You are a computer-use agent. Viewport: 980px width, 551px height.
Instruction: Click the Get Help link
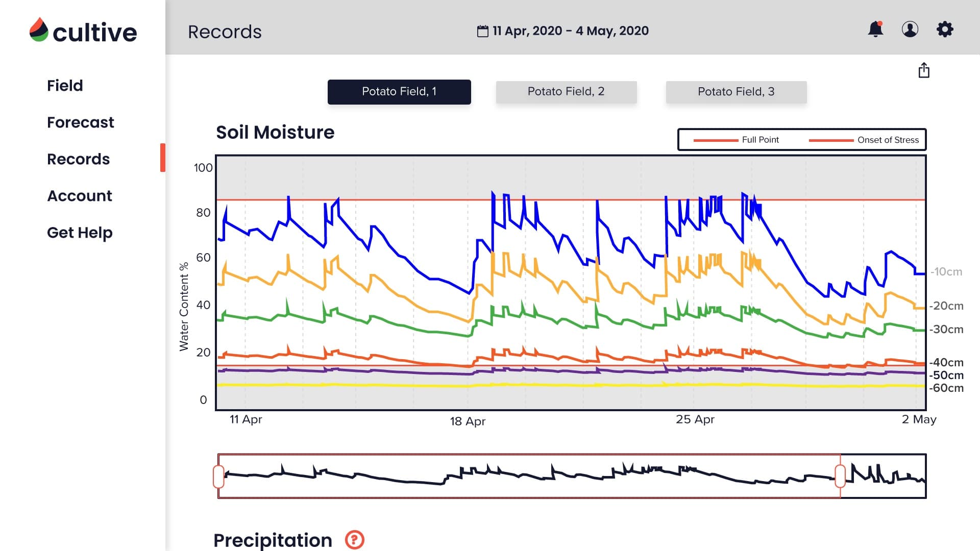(80, 233)
